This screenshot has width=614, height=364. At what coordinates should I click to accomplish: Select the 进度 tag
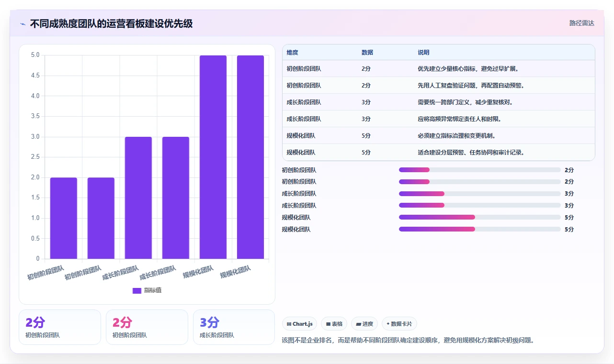tap(364, 324)
